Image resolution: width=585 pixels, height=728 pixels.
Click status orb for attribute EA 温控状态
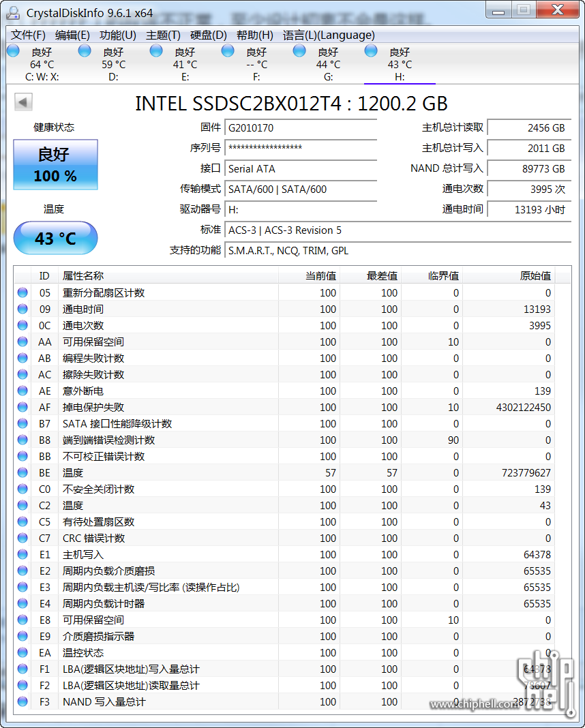tap(22, 652)
